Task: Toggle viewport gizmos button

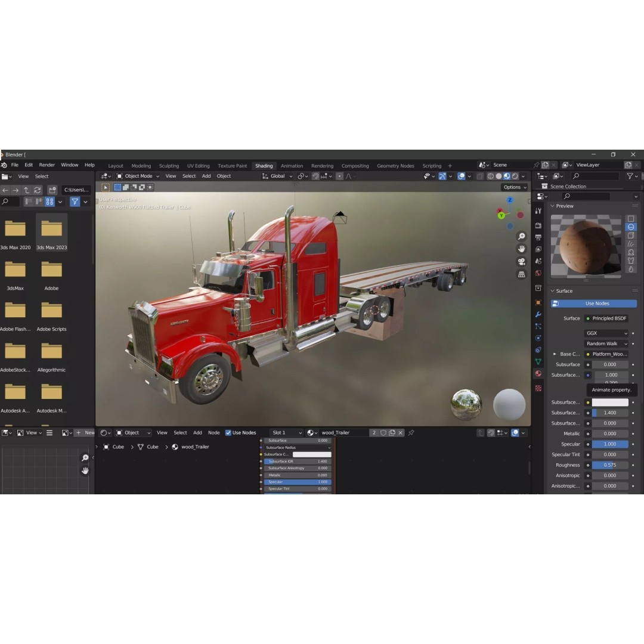Action: tap(442, 176)
